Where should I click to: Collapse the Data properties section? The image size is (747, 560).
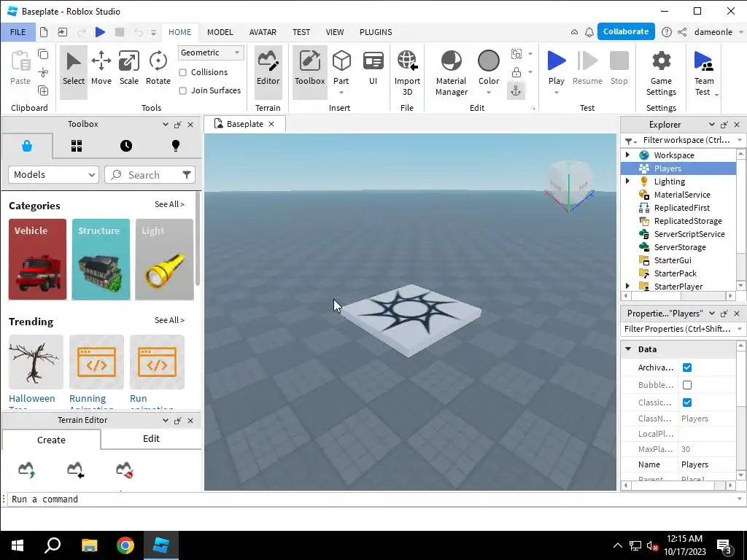628,349
